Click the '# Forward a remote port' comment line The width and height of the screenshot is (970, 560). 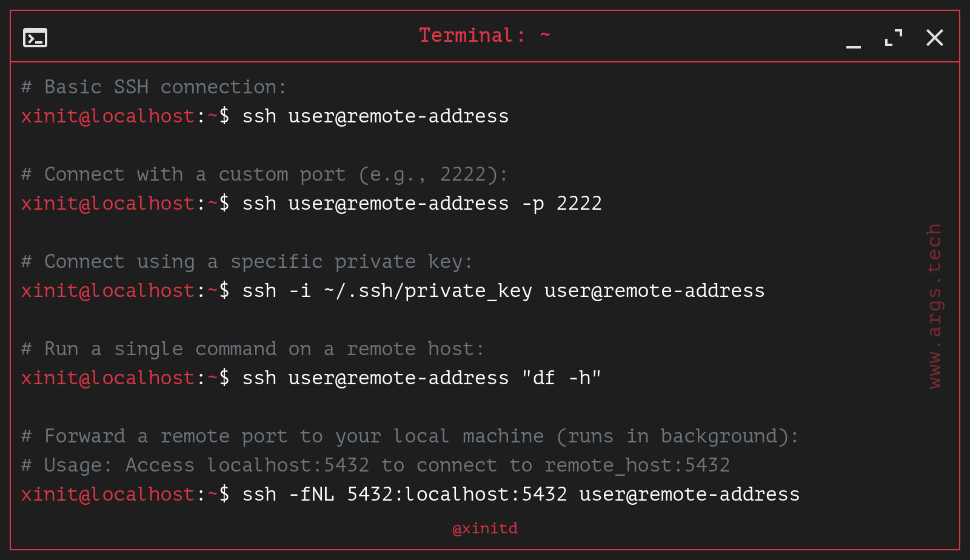pyautogui.click(x=410, y=436)
